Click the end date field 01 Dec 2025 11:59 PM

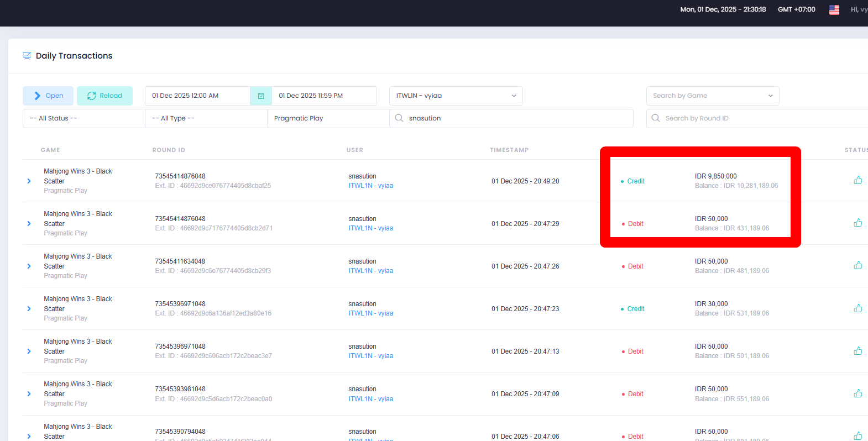pos(324,96)
